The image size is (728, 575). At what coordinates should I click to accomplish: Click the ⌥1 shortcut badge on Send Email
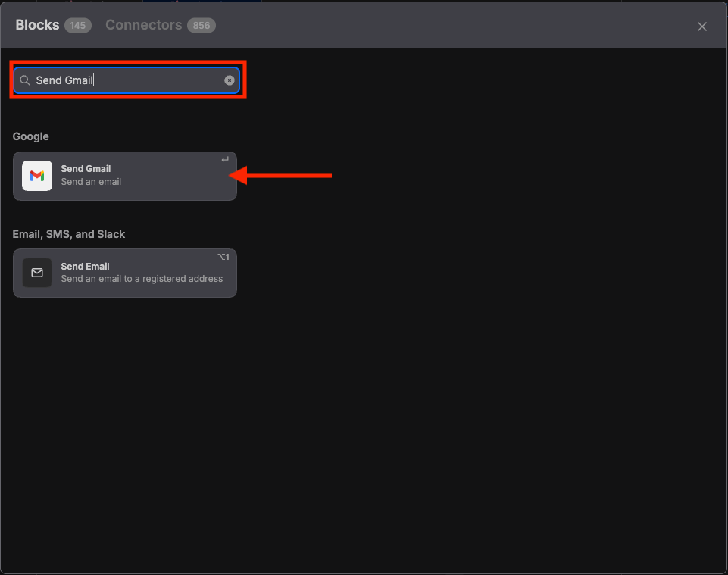click(222, 256)
